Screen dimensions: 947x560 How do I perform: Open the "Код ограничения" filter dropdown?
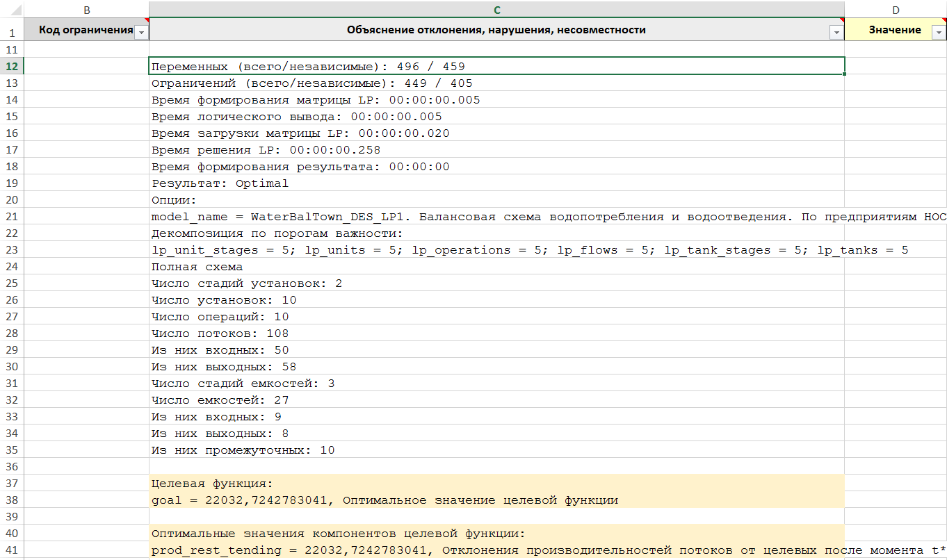tap(141, 32)
